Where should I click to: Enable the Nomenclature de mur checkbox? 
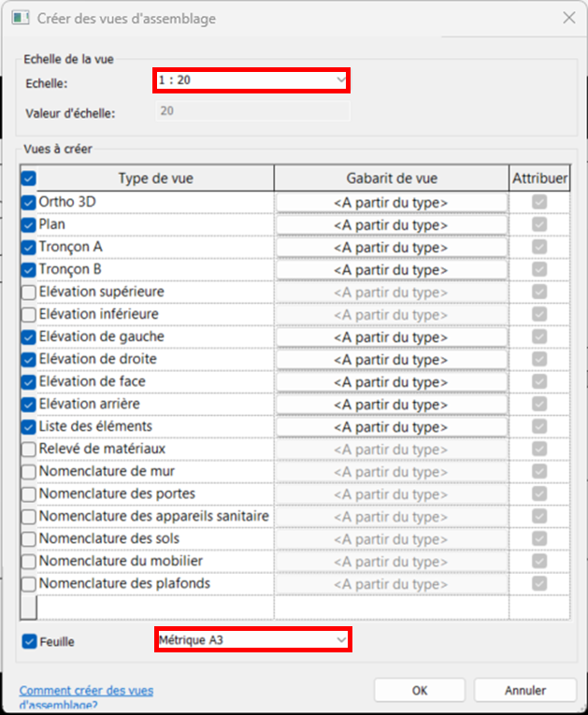pos(28,471)
